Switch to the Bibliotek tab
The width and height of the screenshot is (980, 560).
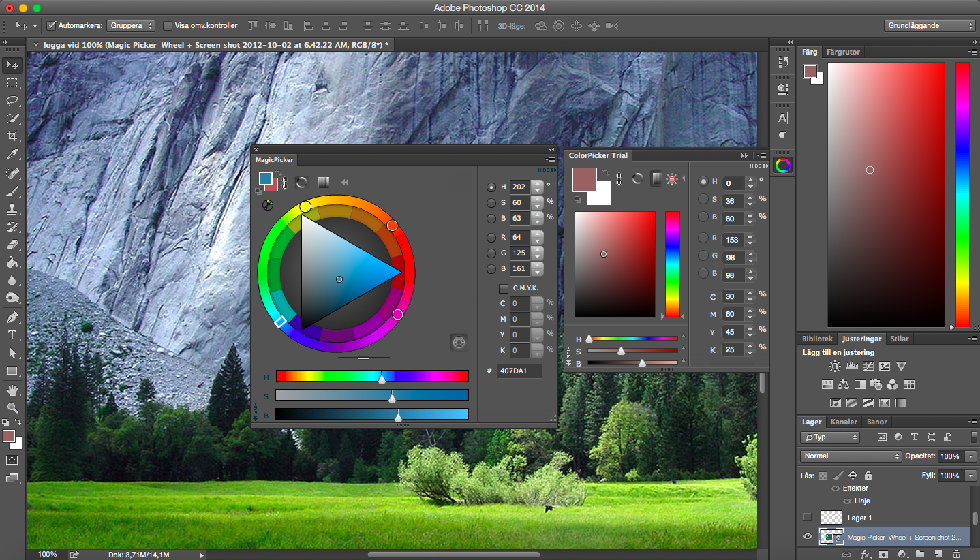point(817,339)
